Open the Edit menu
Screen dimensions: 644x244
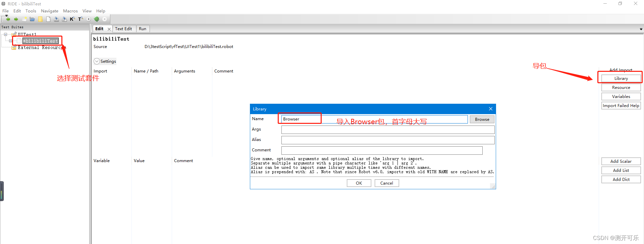click(x=17, y=11)
